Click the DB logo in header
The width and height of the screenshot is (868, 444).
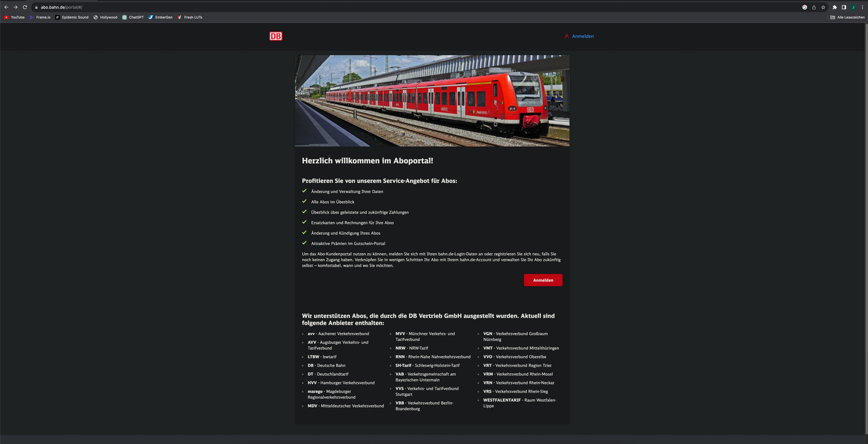tap(276, 36)
